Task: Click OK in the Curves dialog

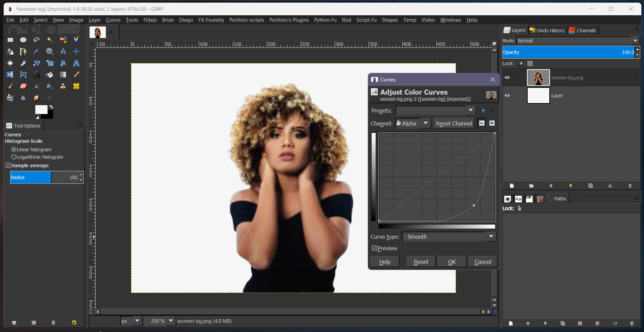Action: click(x=452, y=262)
